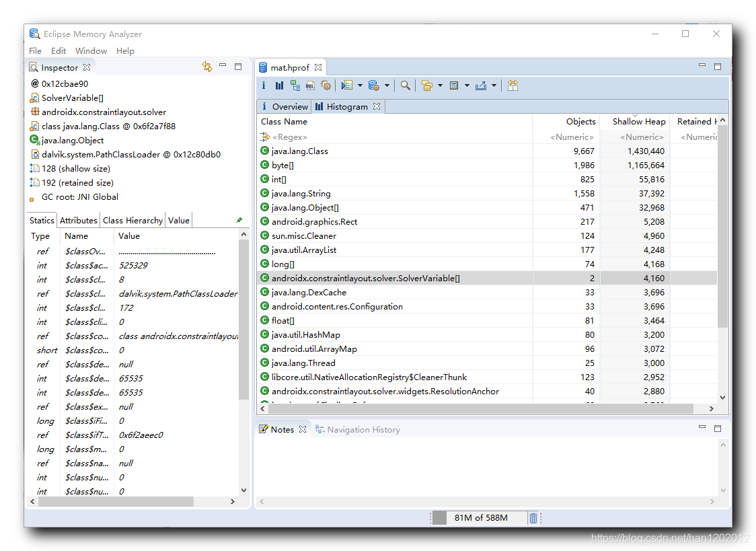Click the Open Query Browser database icon
756x551 pixels.
coord(374,85)
